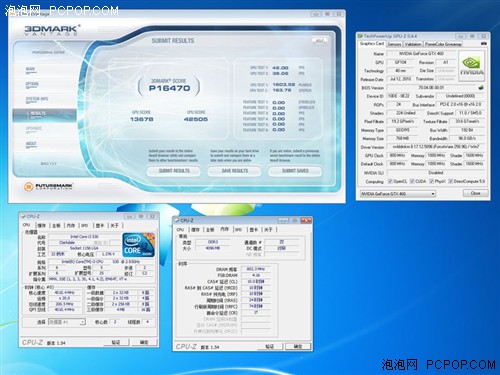Open the processor selection dropdown in CPU-Z
The width and height of the screenshot is (500, 375).
tap(67, 322)
